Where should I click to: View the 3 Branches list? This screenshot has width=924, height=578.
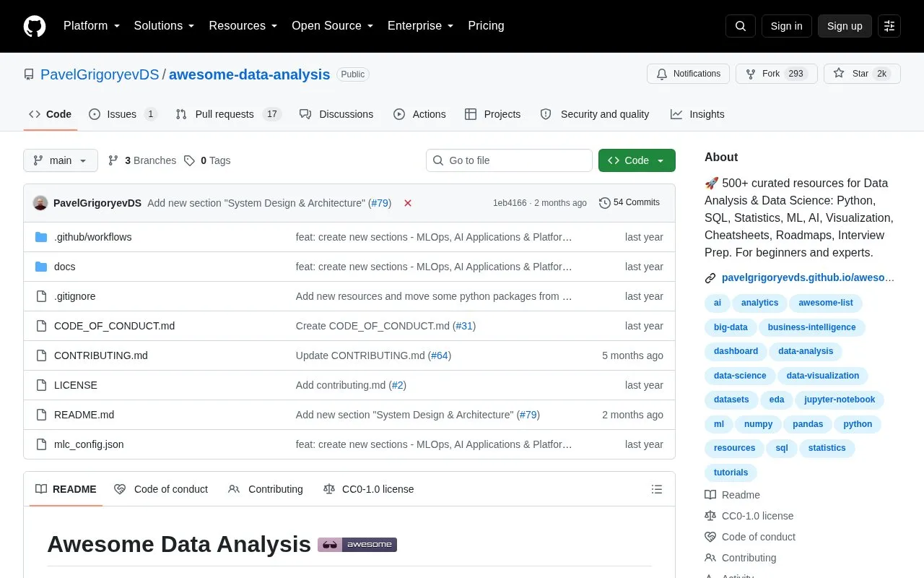pyautogui.click(x=142, y=160)
